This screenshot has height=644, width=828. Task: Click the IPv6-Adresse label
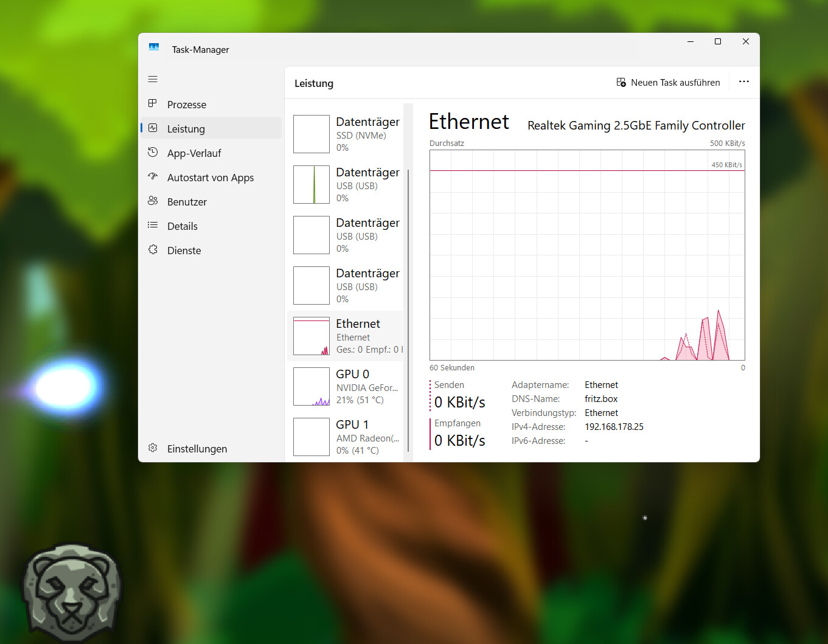point(538,441)
